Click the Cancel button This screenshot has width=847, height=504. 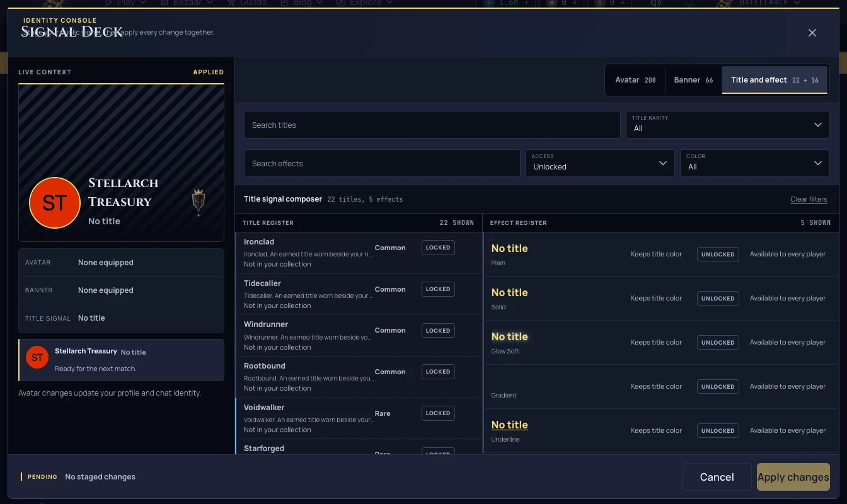point(717,477)
